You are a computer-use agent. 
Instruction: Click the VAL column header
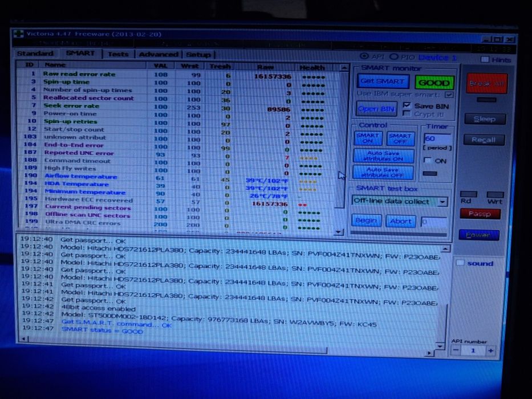pos(160,66)
